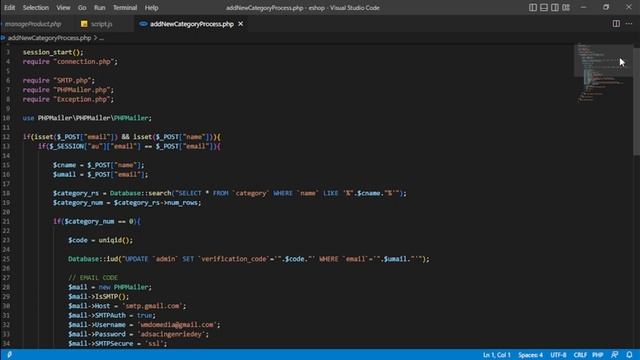Click the require "SMTP.php" line
Image resolution: width=640 pixels, height=360 pixels.
click(59, 80)
